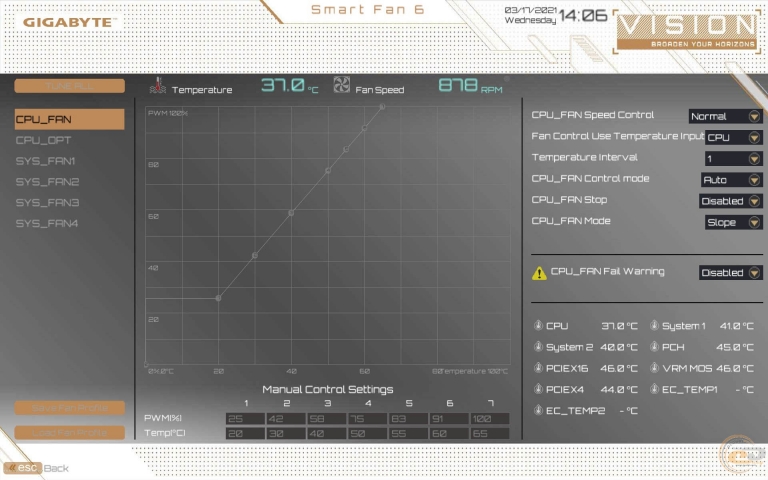Click the PCH temperature sensor icon
768x480 pixels.
[654, 347]
